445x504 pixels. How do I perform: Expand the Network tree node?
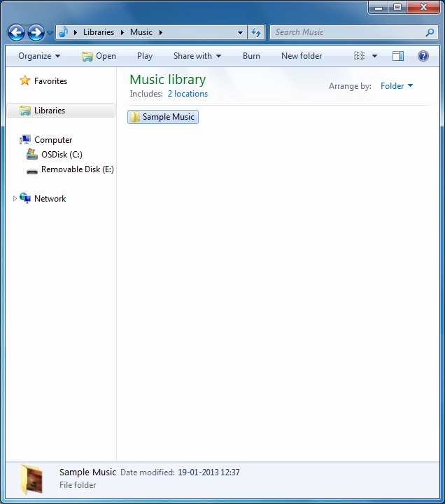point(15,199)
